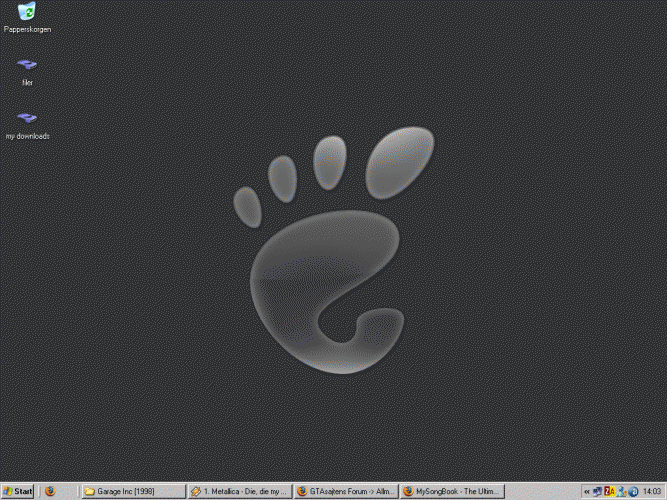Click the Papperskorgen text label
The width and height of the screenshot is (667, 500).
27,30
